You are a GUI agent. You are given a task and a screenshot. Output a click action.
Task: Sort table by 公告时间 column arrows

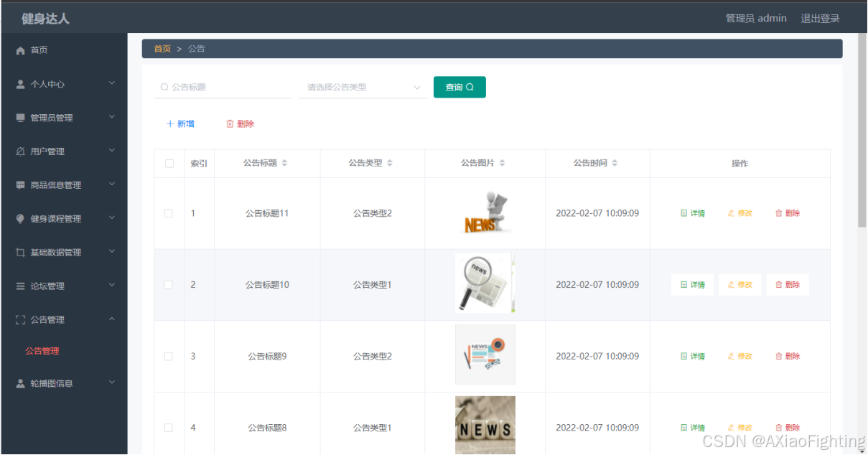click(x=615, y=164)
